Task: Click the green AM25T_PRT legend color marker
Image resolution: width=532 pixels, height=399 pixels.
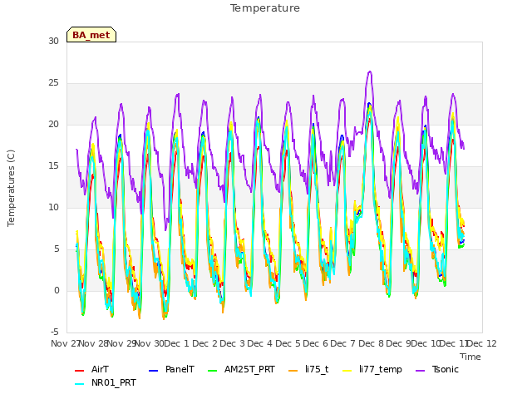Action: click(x=212, y=371)
